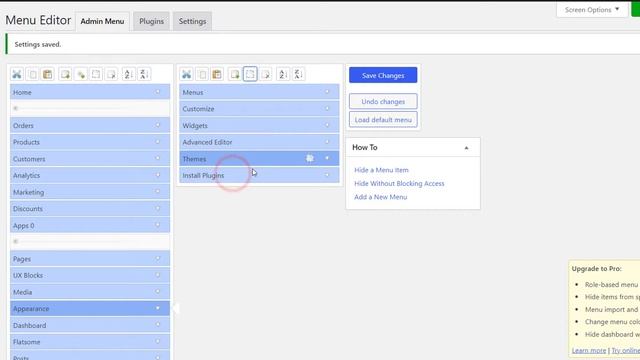640x360 pixels.
Task: Expand properties arrow on Orders row
Action: click(x=158, y=125)
